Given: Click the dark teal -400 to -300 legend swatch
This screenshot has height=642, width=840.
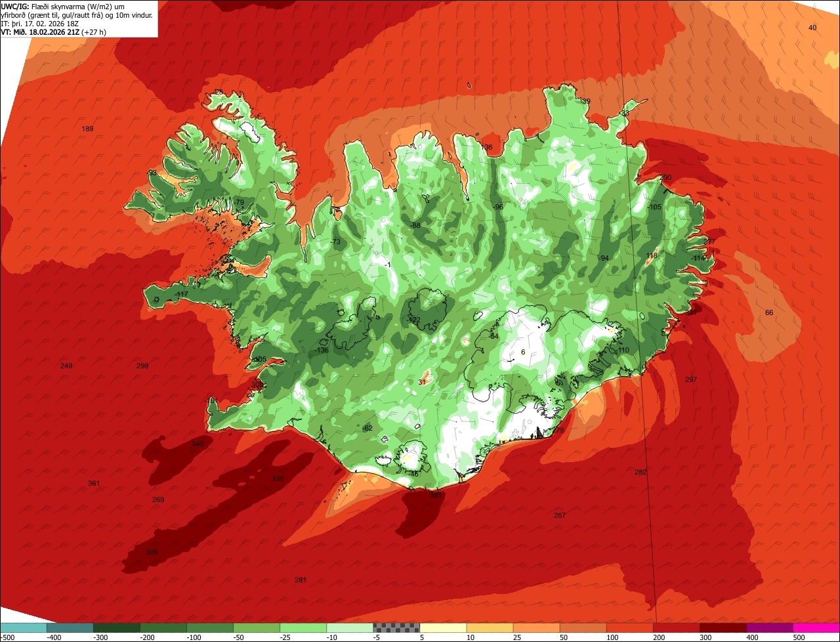Looking at the screenshot, I should [70, 628].
